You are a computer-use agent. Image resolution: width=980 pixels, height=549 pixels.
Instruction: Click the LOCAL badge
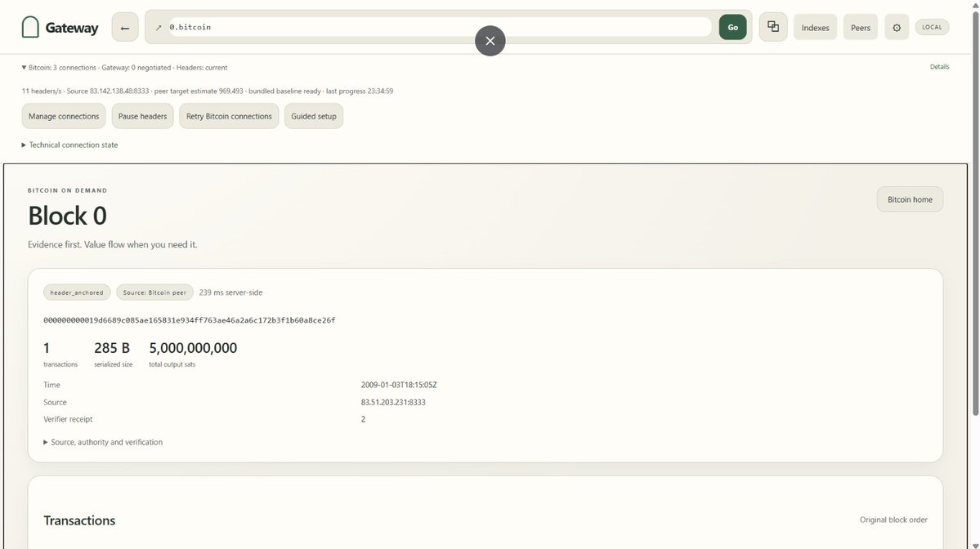pyautogui.click(x=932, y=27)
